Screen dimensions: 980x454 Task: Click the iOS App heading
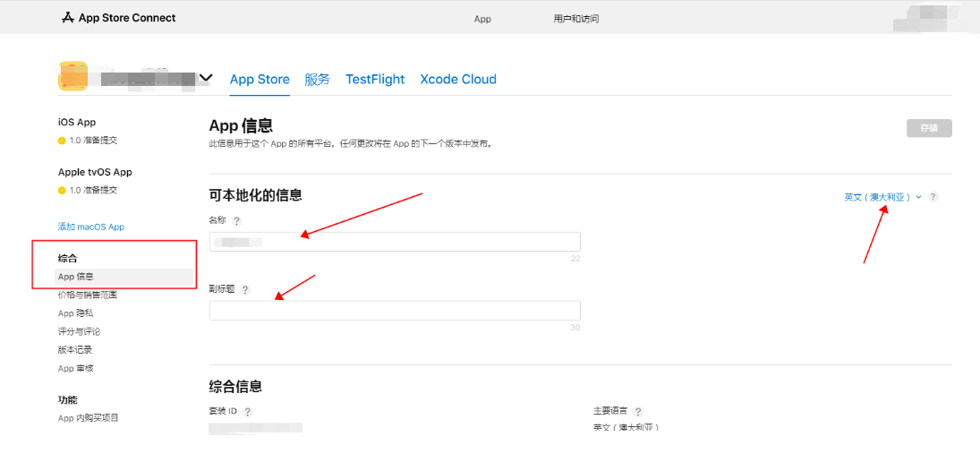tap(77, 123)
